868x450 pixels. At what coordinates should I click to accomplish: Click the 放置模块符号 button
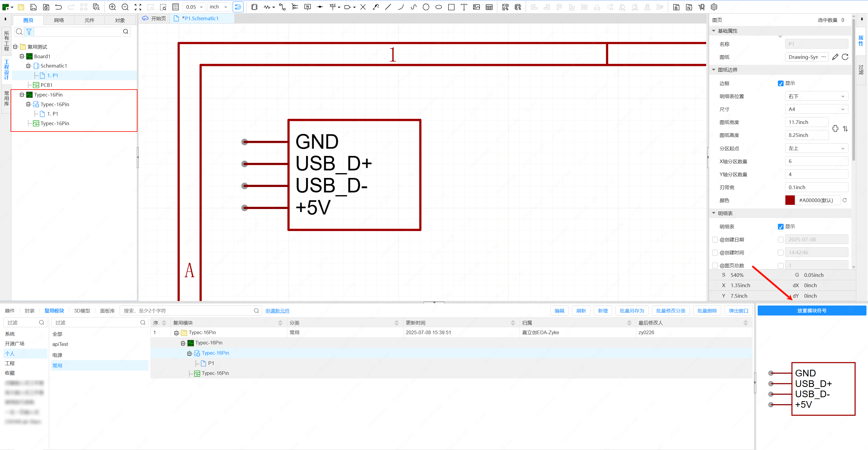click(811, 311)
